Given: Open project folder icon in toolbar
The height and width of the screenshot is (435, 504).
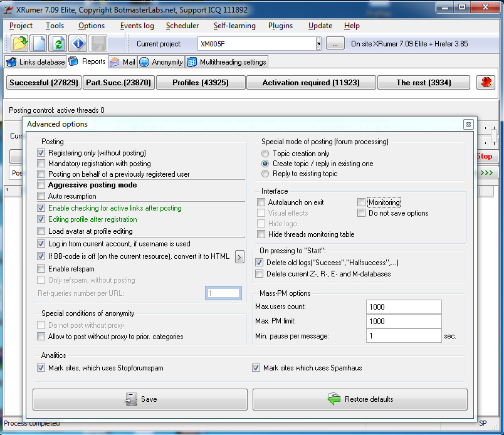Looking at the screenshot, I should pos(19,43).
